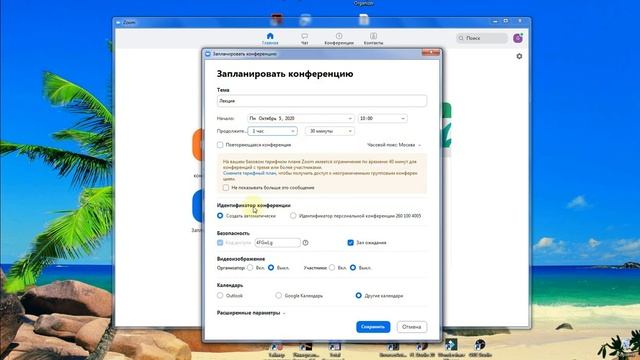Open the start time 10:00 dropdown
640x360 pixels.
click(382, 118)
